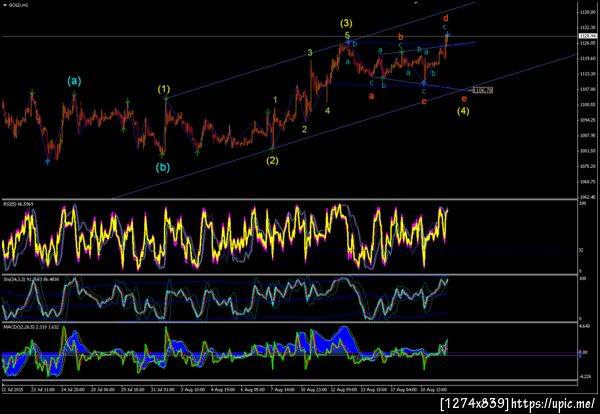Click the 4 Aug 19:00 time label

tap(223, 390)
